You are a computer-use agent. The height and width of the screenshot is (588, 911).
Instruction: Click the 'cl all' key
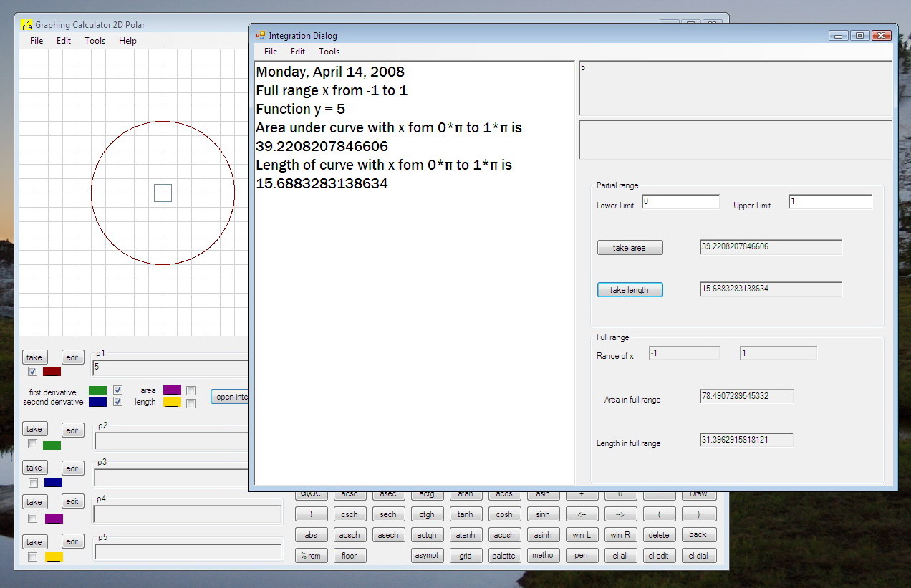[620, 556]
